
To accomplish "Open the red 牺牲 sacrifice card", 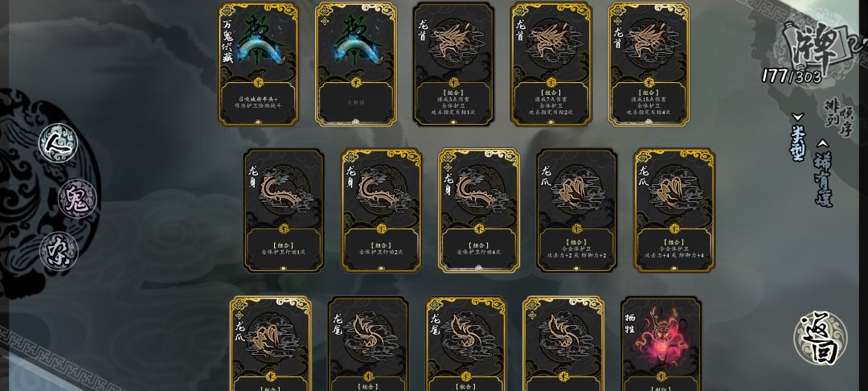I will 661,344.
